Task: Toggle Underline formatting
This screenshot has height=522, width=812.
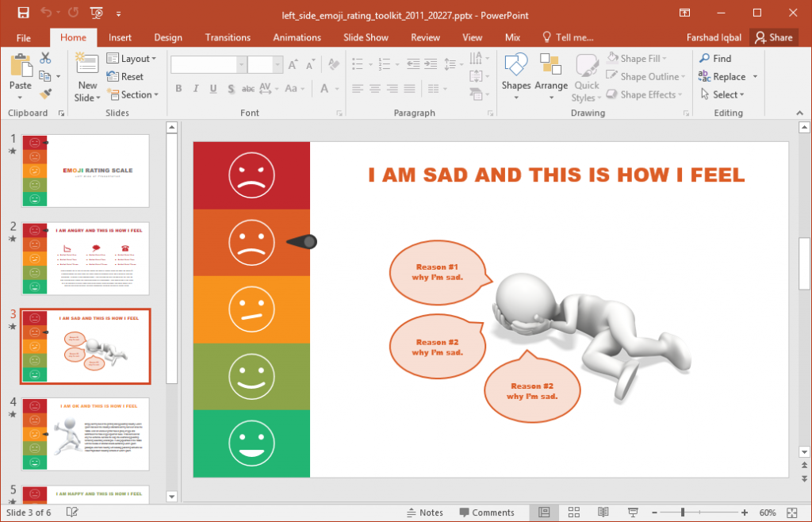Action: [213, 89]
